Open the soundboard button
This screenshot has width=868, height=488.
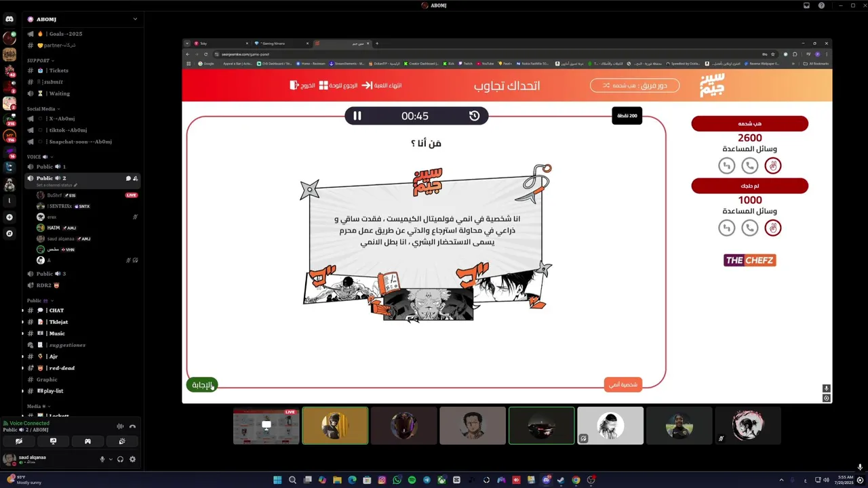click(121, 441)
